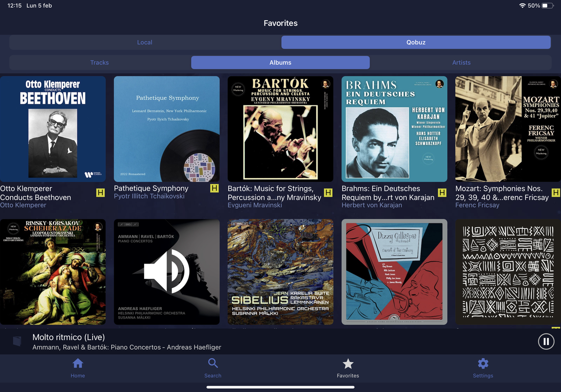Image resolution: width=561 pixels, height=392 pixels.
Task: Tap title 'Otto Klemperer Conducts Beethoven'
Action: point(36,193)
